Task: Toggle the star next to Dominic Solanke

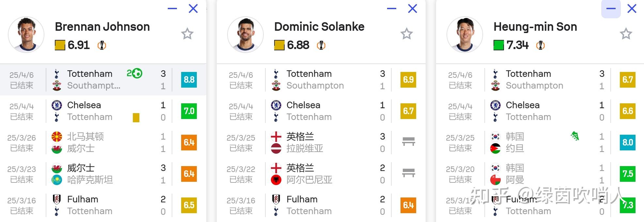Action: [407, 34]
